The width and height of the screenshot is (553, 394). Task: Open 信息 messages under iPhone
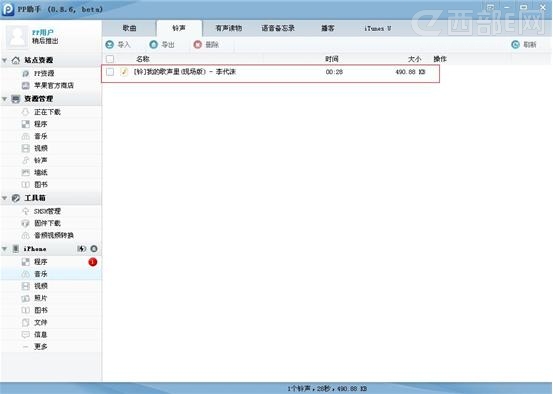pos(51,334)
